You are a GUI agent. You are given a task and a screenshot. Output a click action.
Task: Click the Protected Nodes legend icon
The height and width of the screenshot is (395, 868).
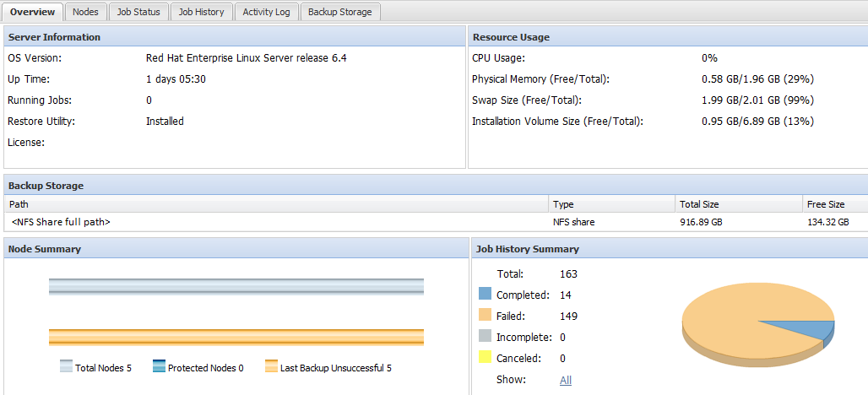159,367
